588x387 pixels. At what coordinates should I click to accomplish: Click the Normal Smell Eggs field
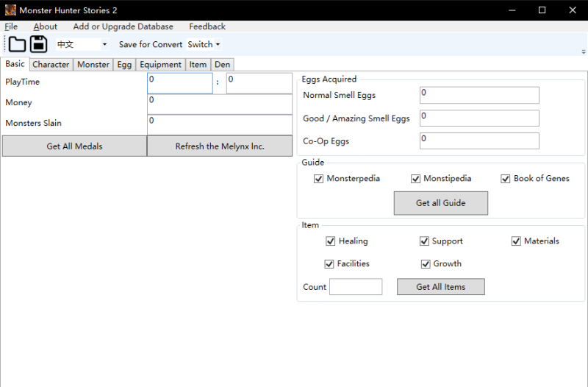point(479,96)
